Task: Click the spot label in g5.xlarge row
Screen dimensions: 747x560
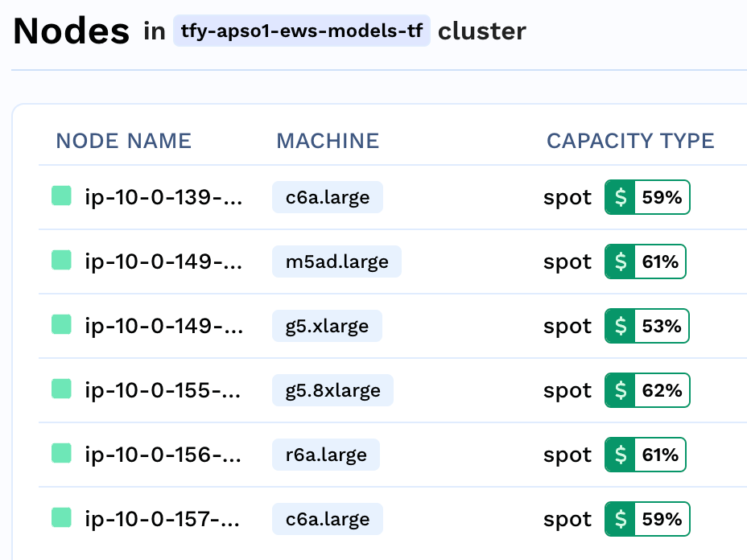Action: tap(567, 326)
